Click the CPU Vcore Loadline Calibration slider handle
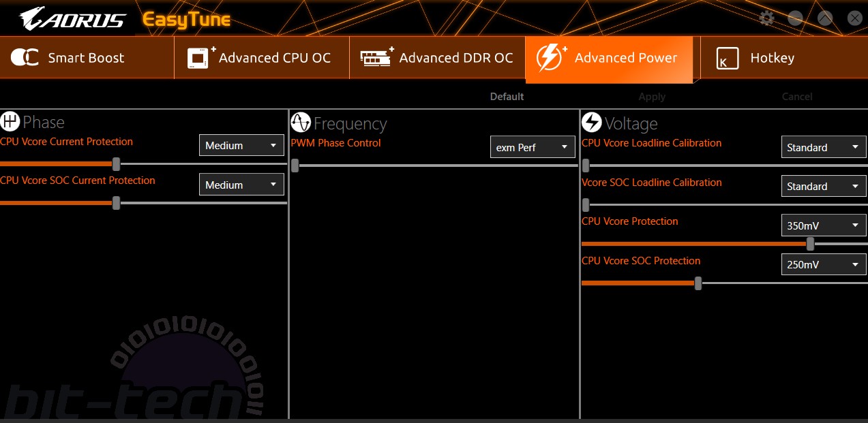This screenshot has width=868, height=423. (586, 165)
